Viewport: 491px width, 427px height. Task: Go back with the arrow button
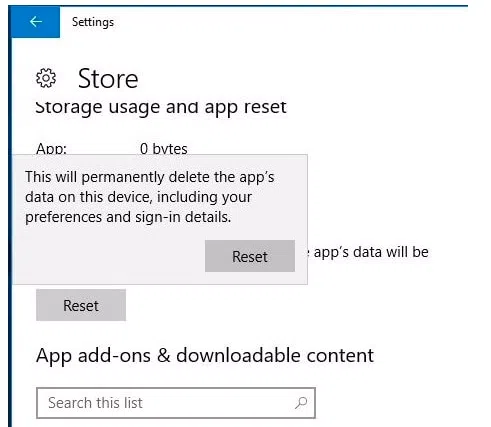36,22
